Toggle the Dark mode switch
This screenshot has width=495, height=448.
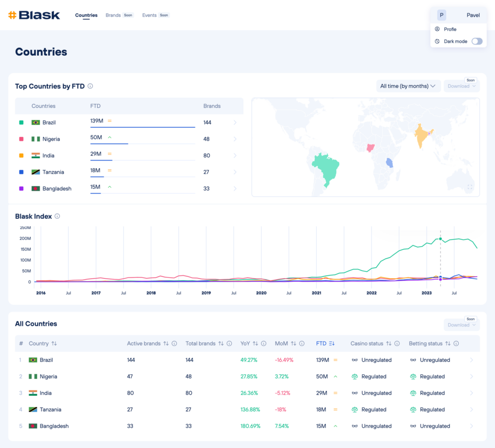pyautogui.click(x=477, y=42)
